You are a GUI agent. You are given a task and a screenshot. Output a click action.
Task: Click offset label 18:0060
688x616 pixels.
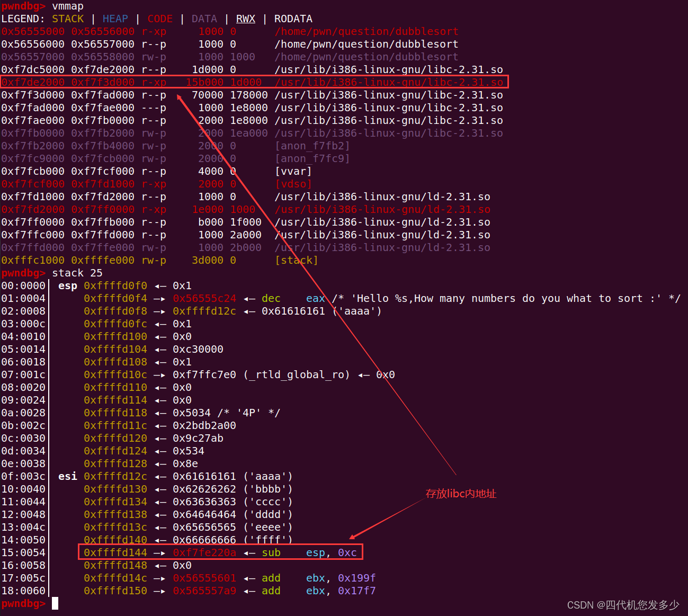tap(23, 591)
